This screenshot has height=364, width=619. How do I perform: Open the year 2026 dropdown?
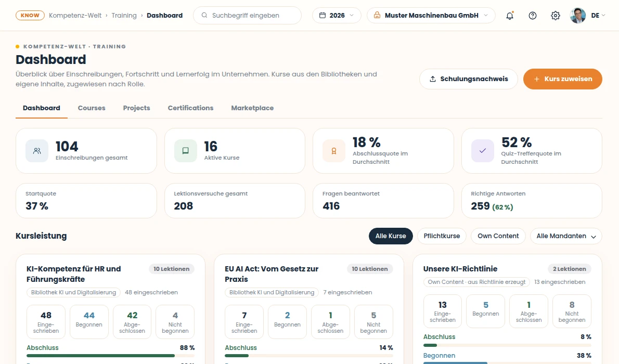coord(337,16)
